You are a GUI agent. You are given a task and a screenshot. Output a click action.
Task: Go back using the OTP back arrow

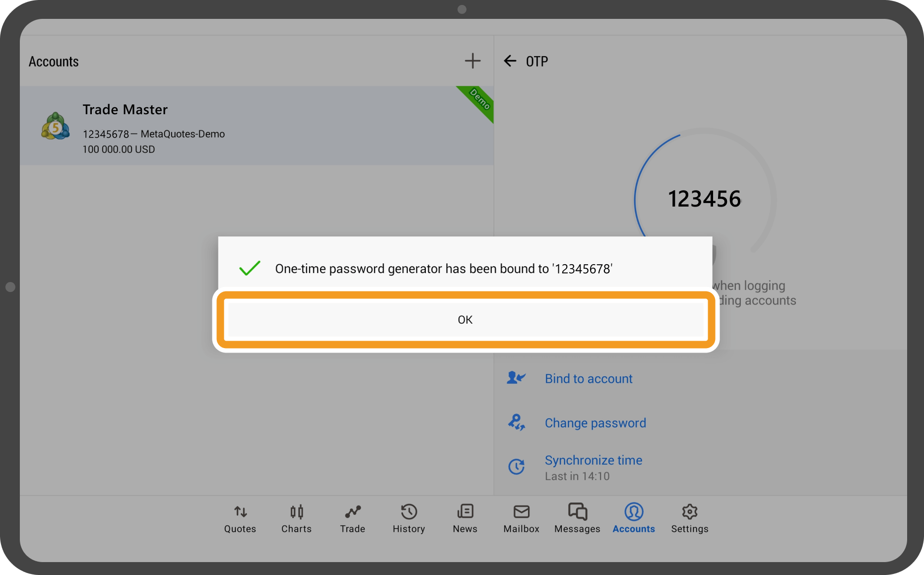[510, 61]
